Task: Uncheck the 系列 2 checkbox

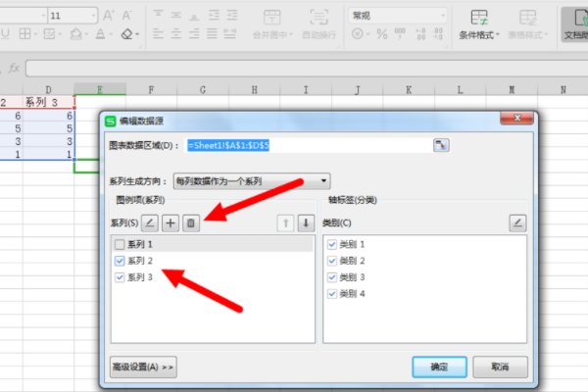Action: [x=120, y=261]
